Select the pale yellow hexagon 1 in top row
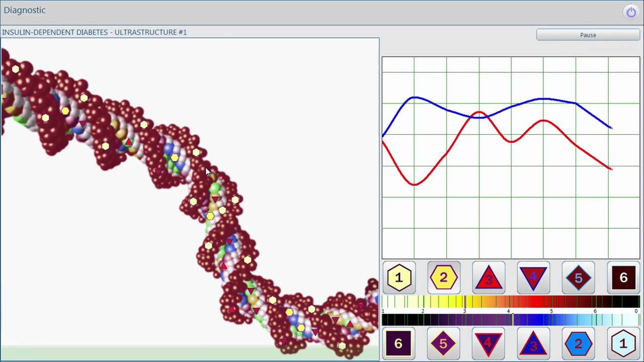 tap(399, 278)
